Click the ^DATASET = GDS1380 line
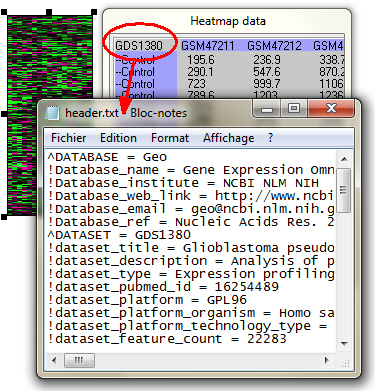The height and width of the screenshot is (391, 375). (x=119, y=235)
